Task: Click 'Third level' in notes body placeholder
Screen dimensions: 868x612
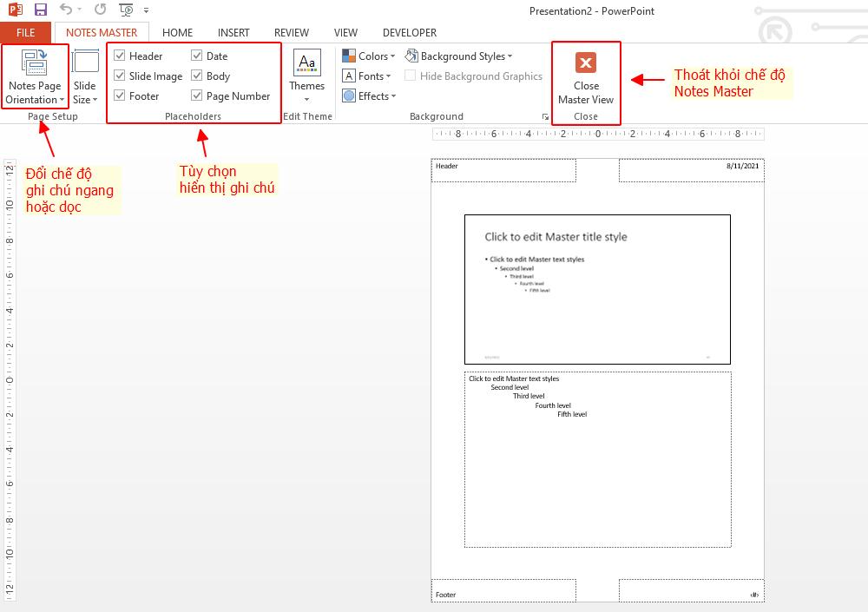Action: [x=529, y=396]
